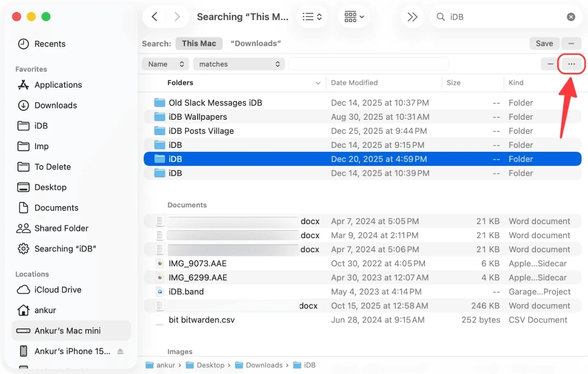Show more toolbar items via double chevron

[412, 17]
